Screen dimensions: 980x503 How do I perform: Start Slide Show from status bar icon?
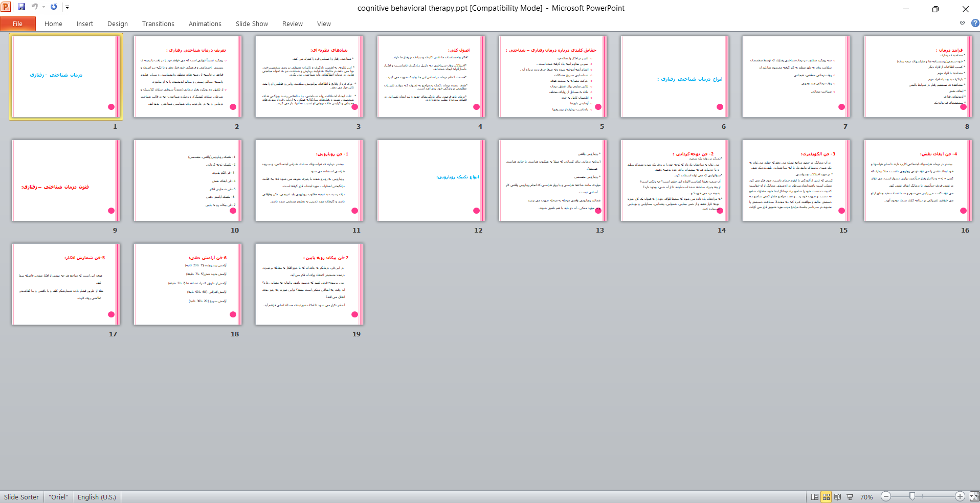pos(850,497)
